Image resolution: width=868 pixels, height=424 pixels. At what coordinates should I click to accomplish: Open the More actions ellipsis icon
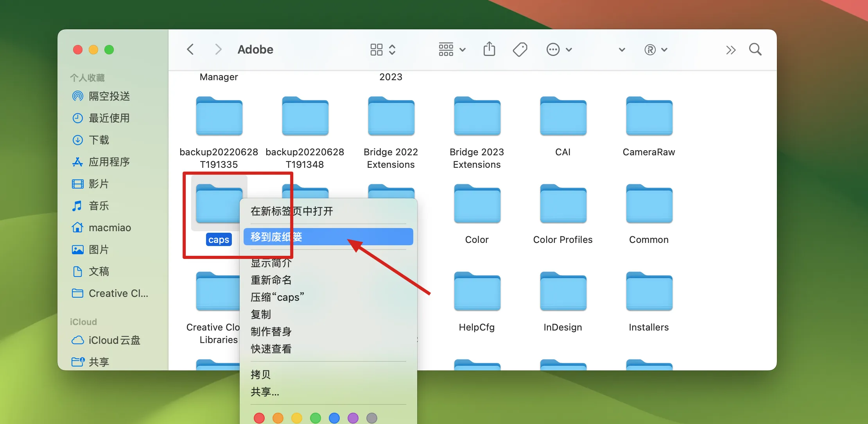point(553,50)
